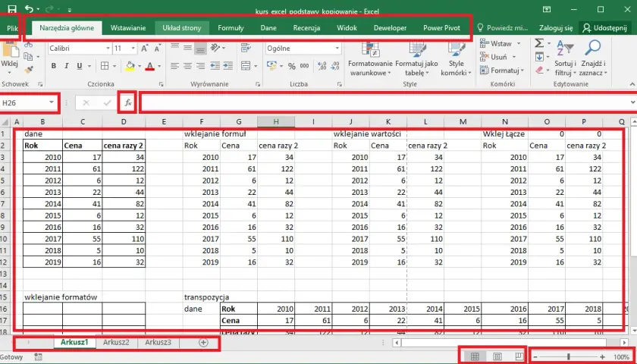
Task: Click the AutoSum sigma icon
Action: 539,43
